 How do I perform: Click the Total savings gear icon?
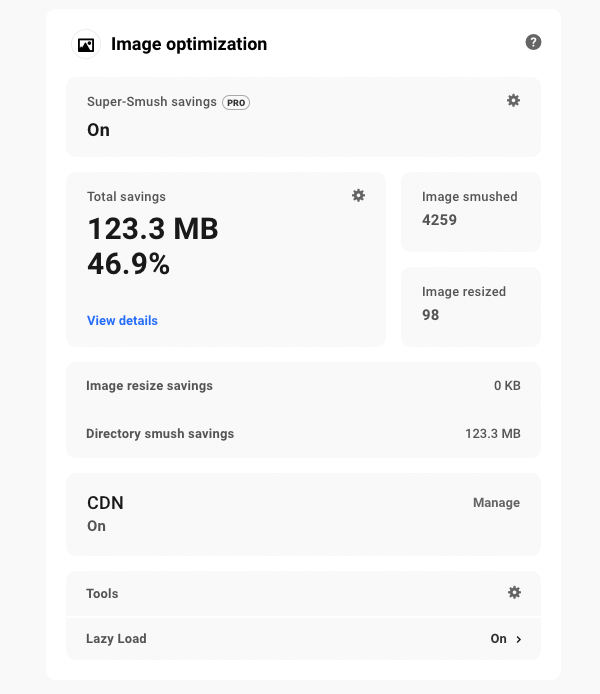pos(358,195)
